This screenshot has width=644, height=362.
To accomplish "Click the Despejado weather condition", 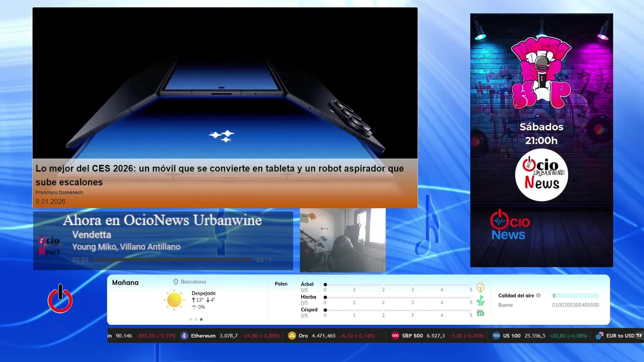I will pyautogui.click(x=203, y=293).
